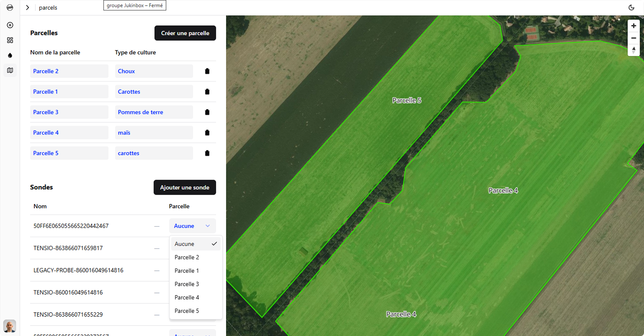The image size is (644, 336).
Task: Delete Parcelle 3 using its trash icon
Action: pyautogui.click(x=207, y=112)
